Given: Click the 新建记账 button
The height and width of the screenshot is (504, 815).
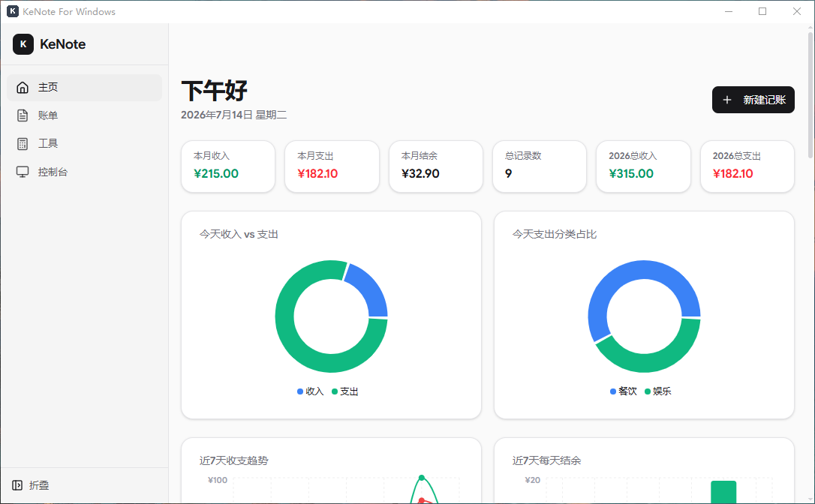Looking at the screenshot, I should pos(753,100).
